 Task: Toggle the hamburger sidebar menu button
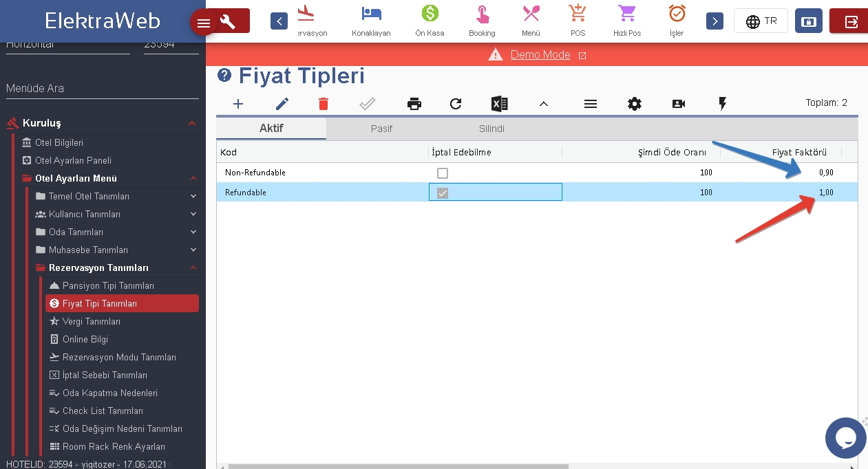(204, 23)
